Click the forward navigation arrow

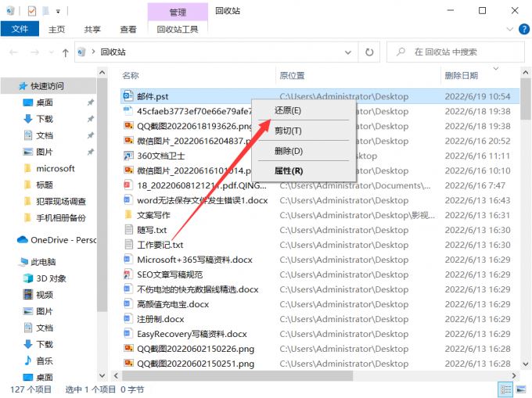pos(34,52)
